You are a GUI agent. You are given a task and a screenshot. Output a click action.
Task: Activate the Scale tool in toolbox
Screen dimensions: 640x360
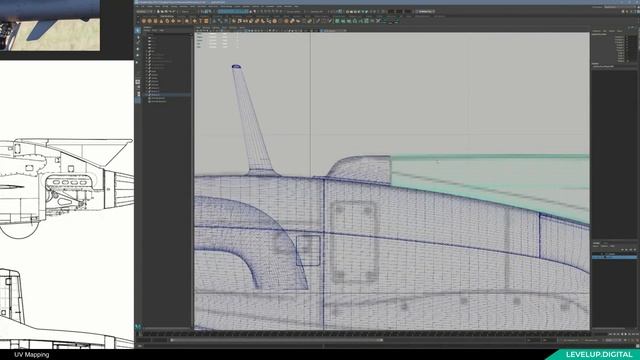[x=138, y=62]
